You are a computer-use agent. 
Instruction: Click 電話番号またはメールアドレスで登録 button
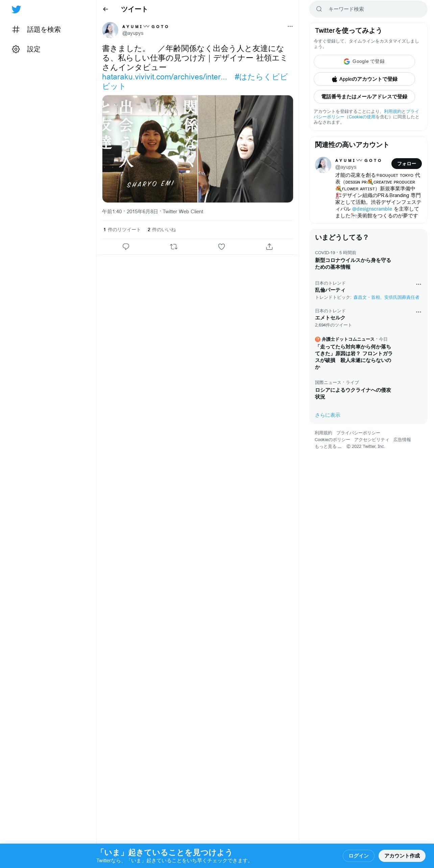pos(364,97)
